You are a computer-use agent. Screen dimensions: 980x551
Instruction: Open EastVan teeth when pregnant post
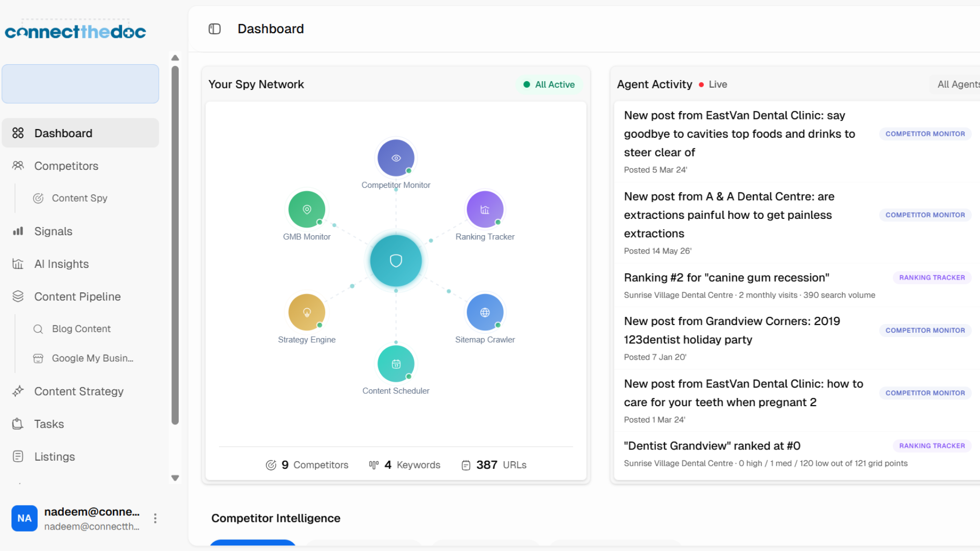[x=797, y=401]
